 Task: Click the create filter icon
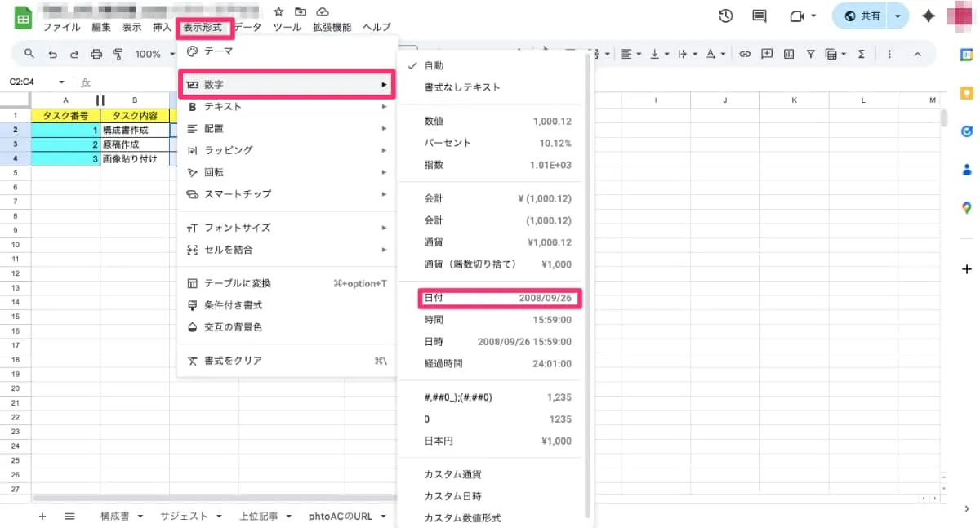pos(810,54)
